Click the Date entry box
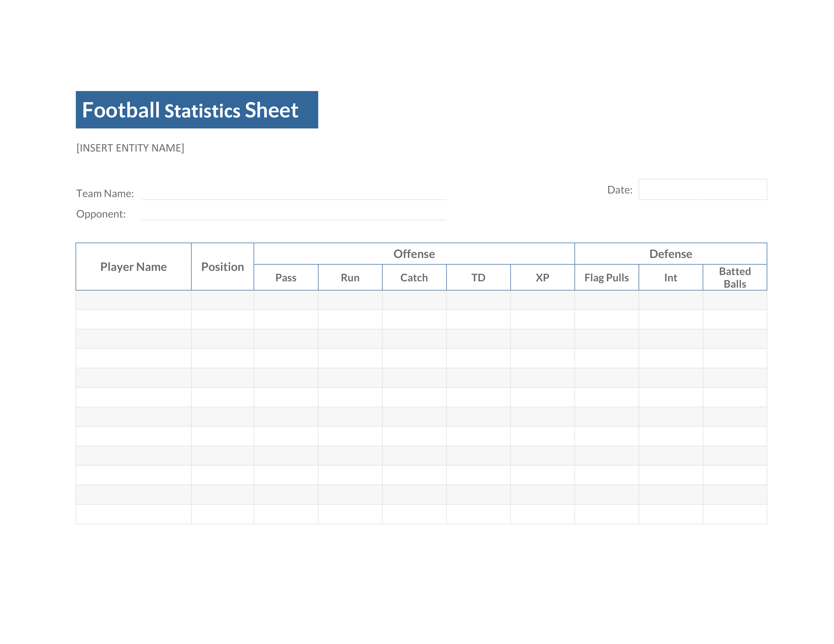Screen dimensions: 834x644 [x=703, y=189]
